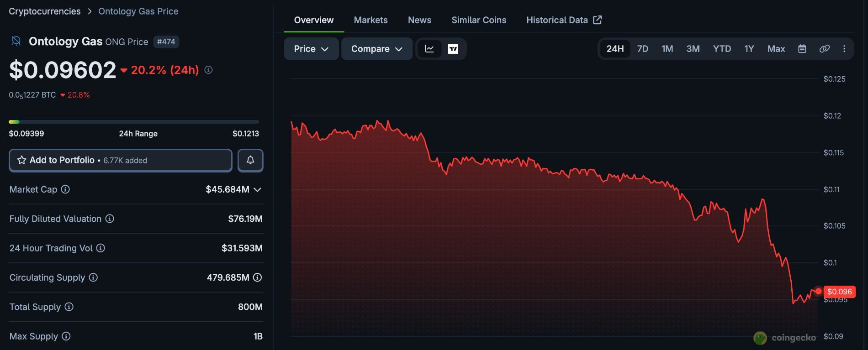
Task: Click the $0.11 axis label
Action: [x=831, y=189]
